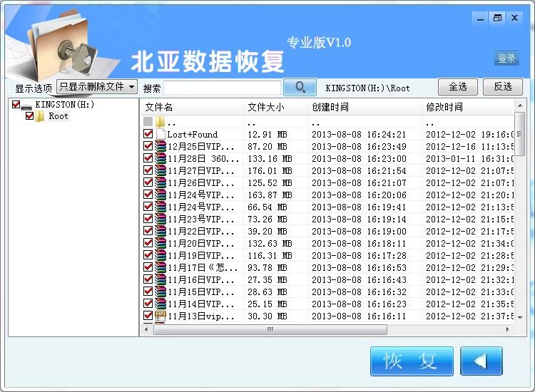Viewport: 535px width, 392px height.
Task: Toggle the Root folder checkbox
Action: 29,116
